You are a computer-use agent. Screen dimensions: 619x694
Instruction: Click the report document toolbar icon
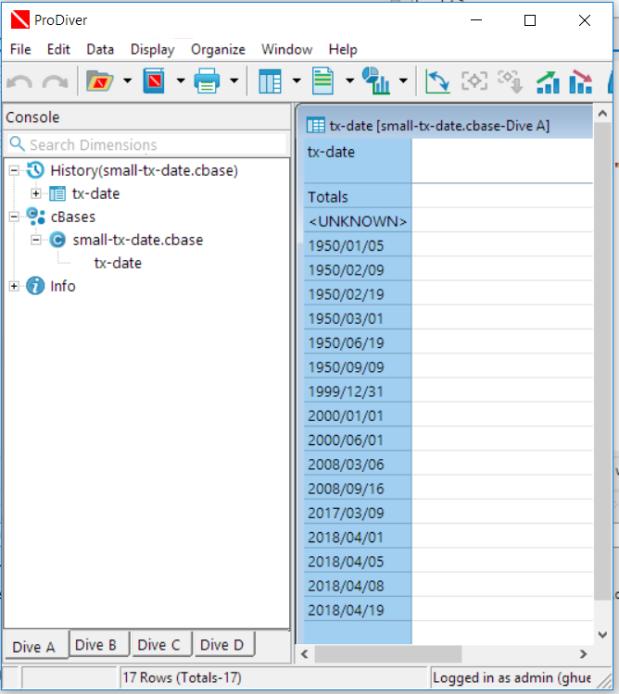[x=322, y=81]
